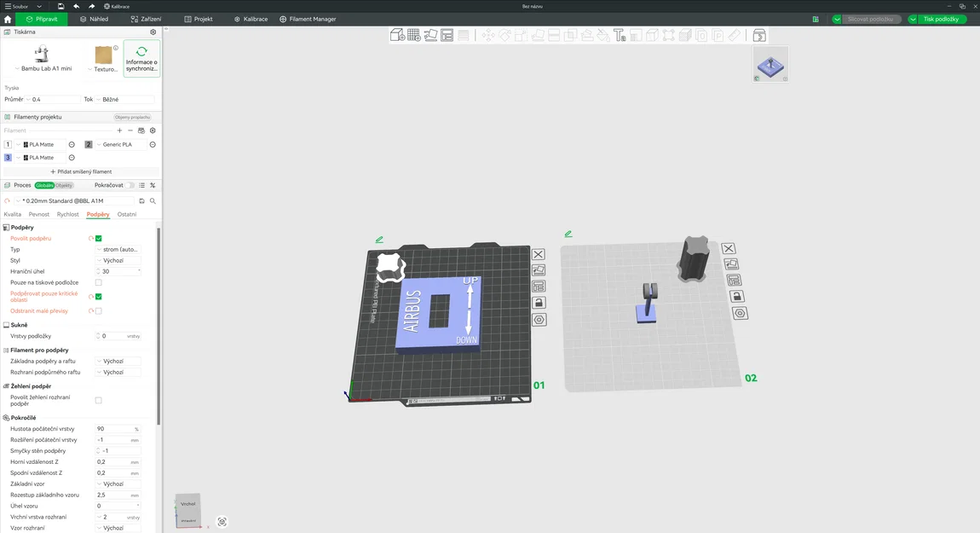Image resolution: width=980 pixels, height=533 pixels.
Task: Open Základna podpěry a raftu dropdown
Action: click(x=118, y=361)
